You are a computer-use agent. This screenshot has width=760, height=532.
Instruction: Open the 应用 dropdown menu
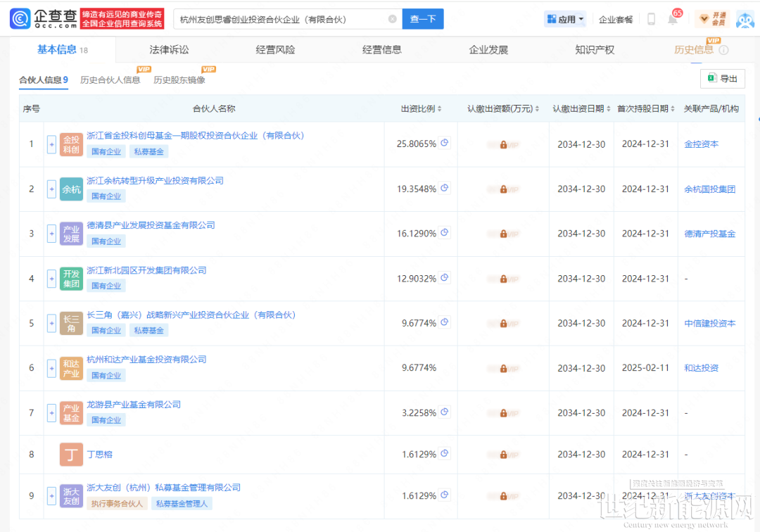click(x=565, y=20)
